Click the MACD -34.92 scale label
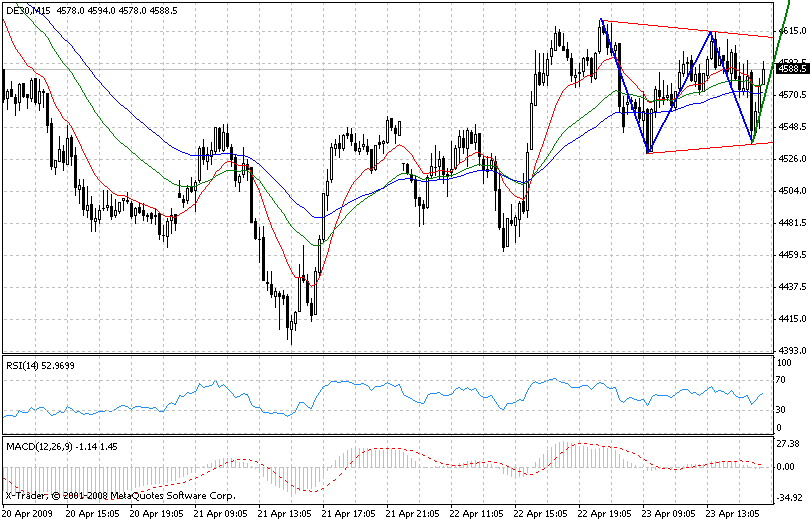This screenshot has height=521, width=811. click(x=791, y=497)
